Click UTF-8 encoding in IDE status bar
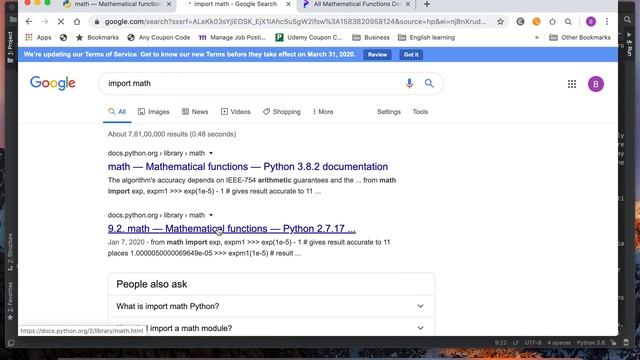Screen dimensions: 640x360 [x=533, y=343]
